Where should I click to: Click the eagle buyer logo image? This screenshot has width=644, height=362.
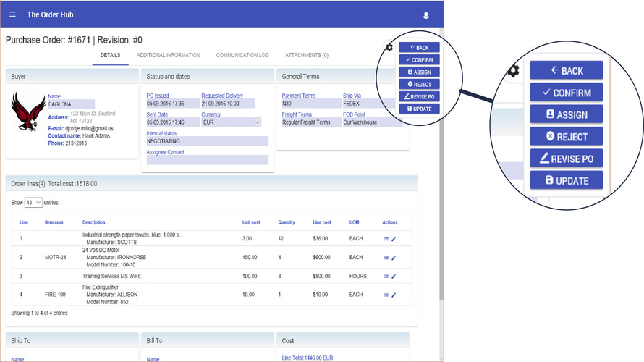coord(28,111)
